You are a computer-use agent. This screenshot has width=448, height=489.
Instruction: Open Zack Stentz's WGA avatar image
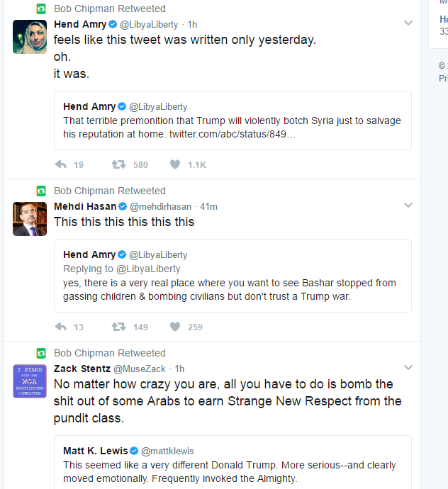[30, 381]
